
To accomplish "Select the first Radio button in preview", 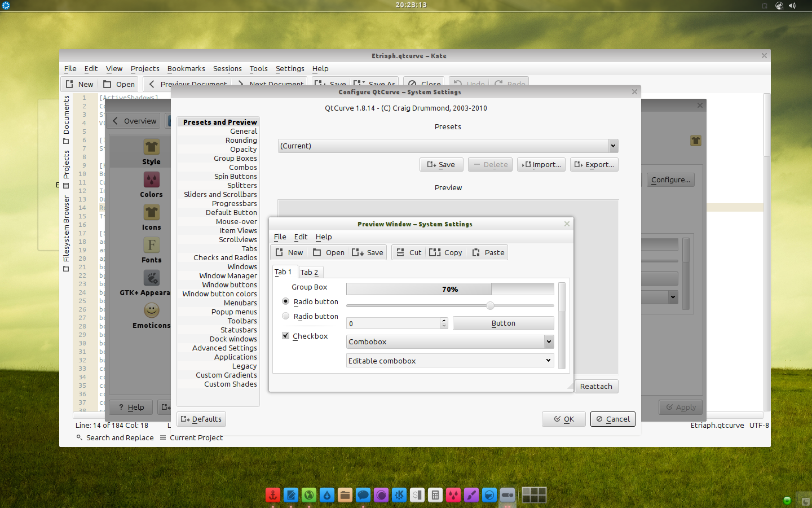I will click(x=285, y=301).
